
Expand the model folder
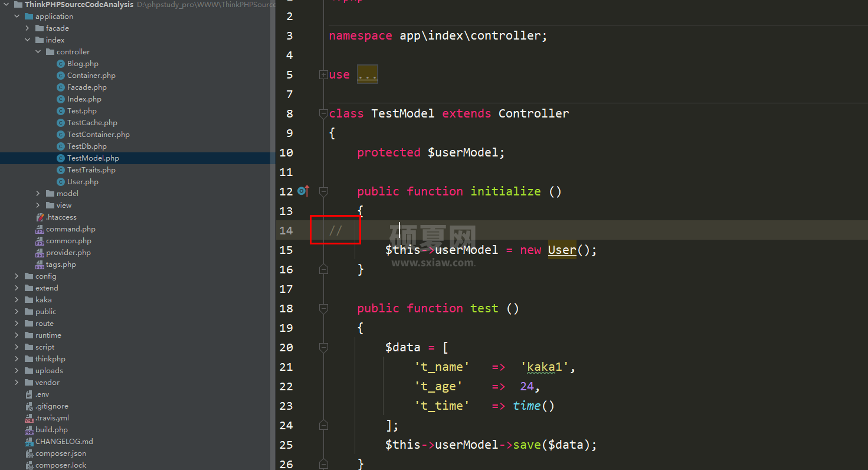point(38,194)
